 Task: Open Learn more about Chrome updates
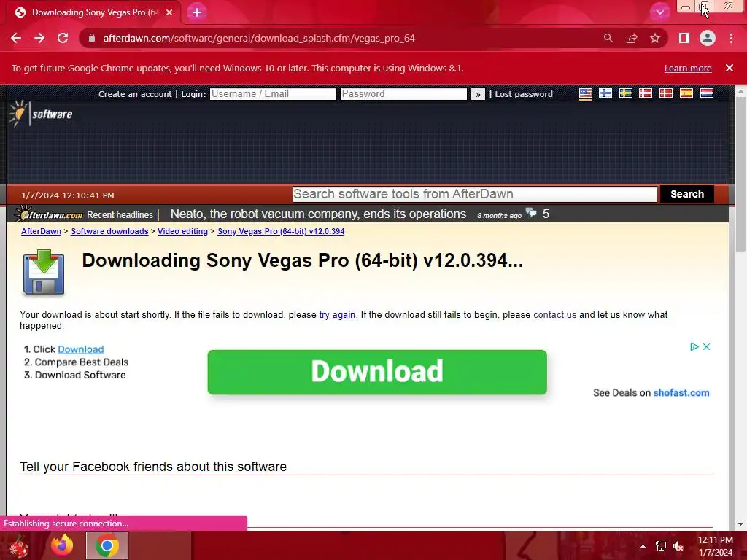688,68
